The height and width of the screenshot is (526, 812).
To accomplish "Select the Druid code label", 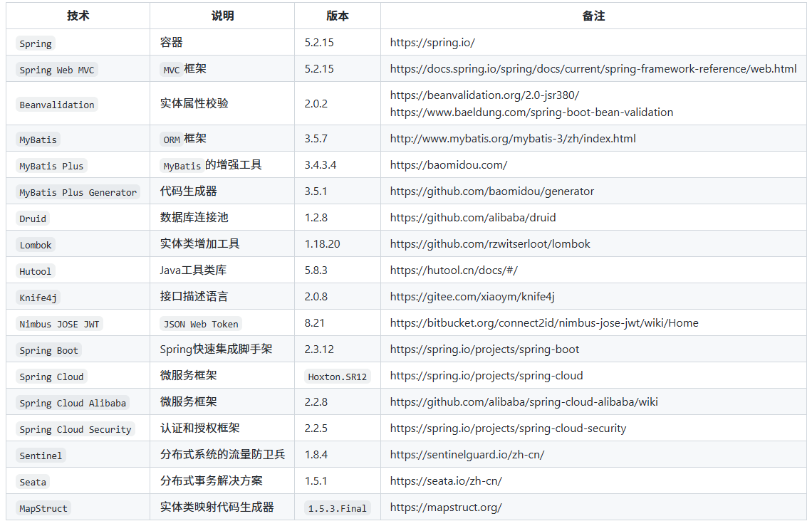I will [x=33, y=219].
